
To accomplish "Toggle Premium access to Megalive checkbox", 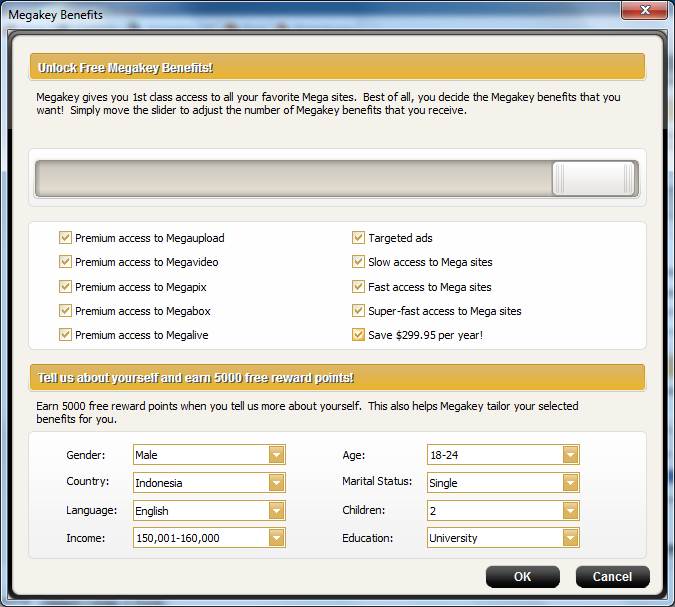I will point(65,334).
